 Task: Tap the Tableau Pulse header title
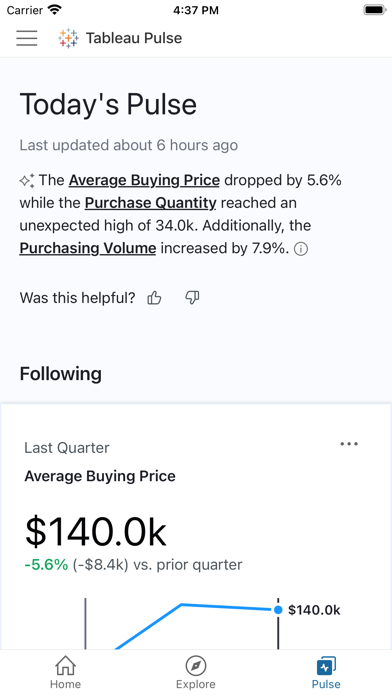click(x=134, y=38)
